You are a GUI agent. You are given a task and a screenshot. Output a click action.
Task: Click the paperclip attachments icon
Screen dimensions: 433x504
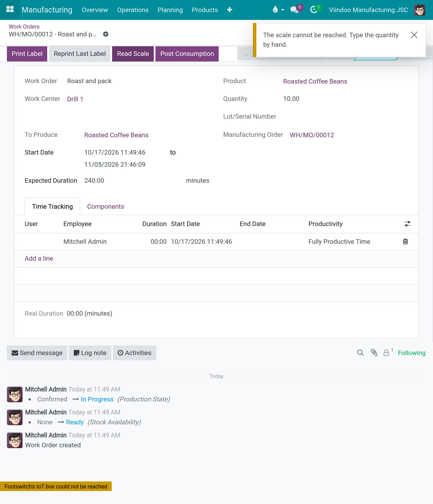(374, 353)
